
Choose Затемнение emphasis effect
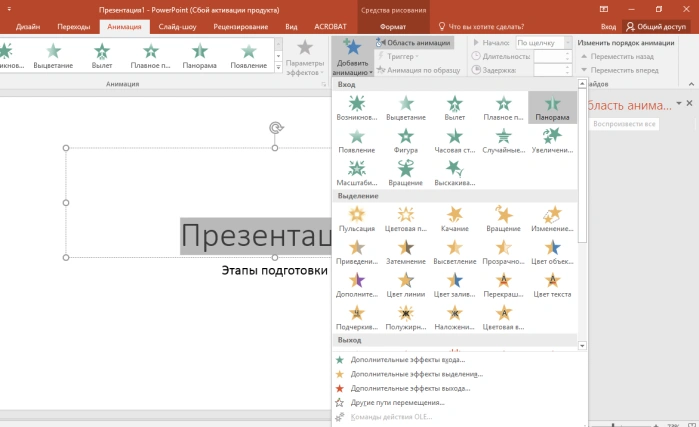pyautogui.click(x=406, y=252)
